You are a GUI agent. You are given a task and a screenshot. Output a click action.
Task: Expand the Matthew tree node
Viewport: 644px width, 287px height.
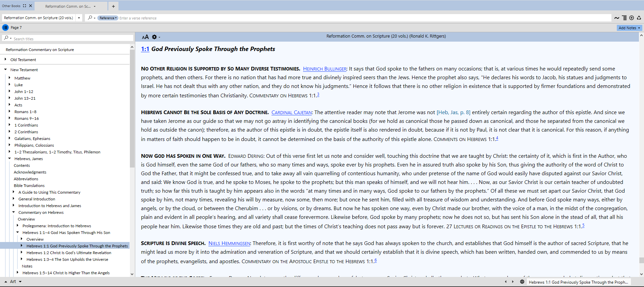point(9,78)
